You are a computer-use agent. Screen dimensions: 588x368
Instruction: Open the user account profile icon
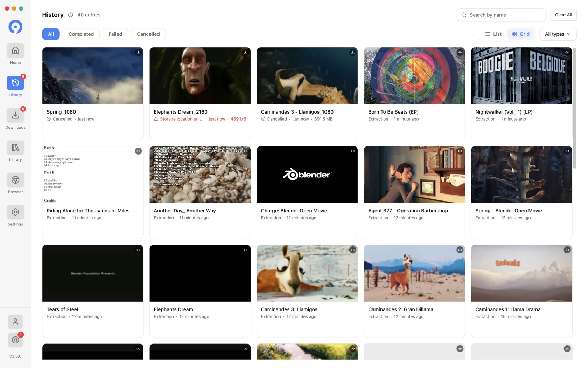point(15,322)
